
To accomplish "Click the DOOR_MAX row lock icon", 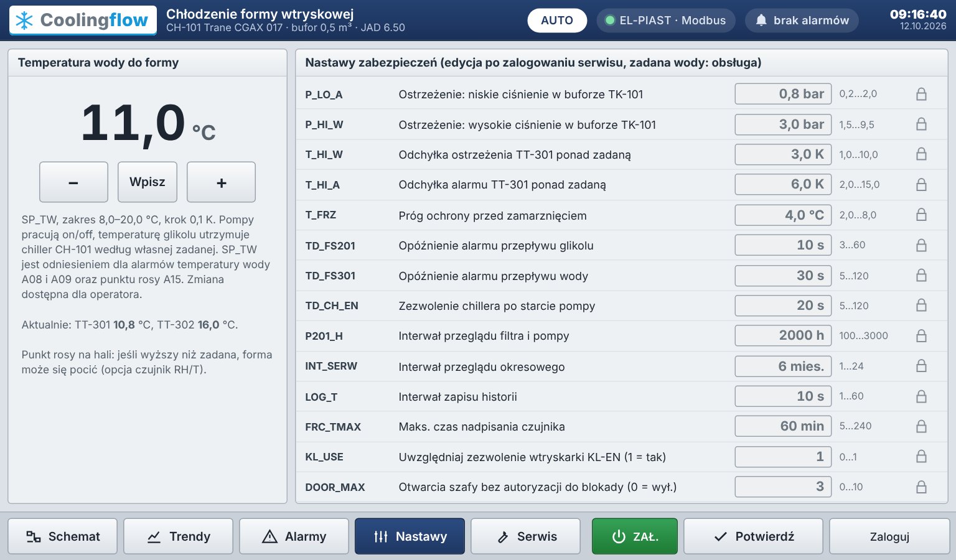I will coord(921,487).
